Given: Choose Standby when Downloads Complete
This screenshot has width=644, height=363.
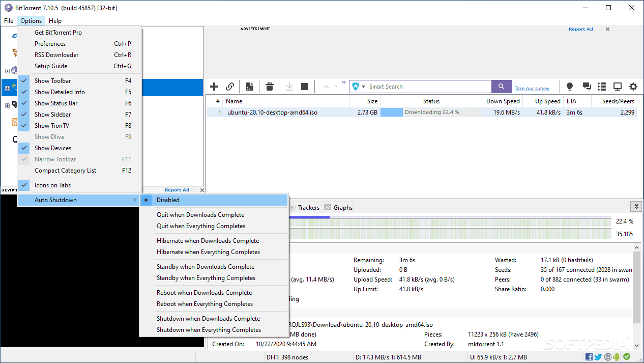Looking at the screenshot, I should pos(214,267).
